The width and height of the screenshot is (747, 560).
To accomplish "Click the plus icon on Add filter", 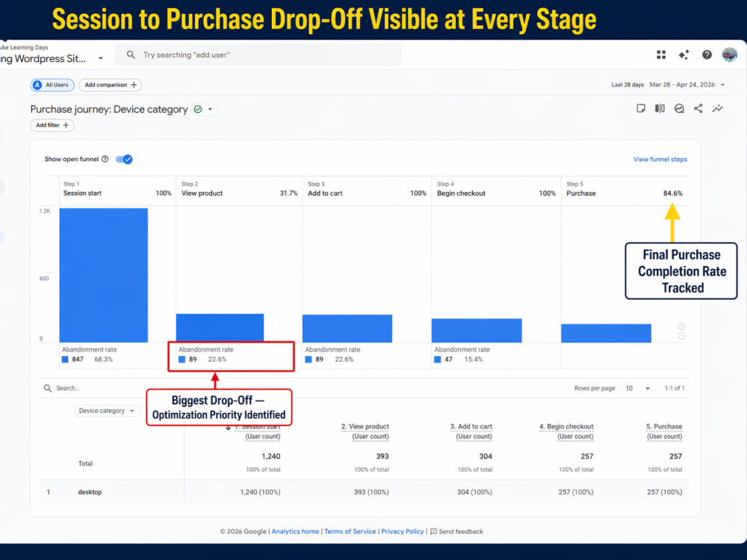I will (66, 125).
